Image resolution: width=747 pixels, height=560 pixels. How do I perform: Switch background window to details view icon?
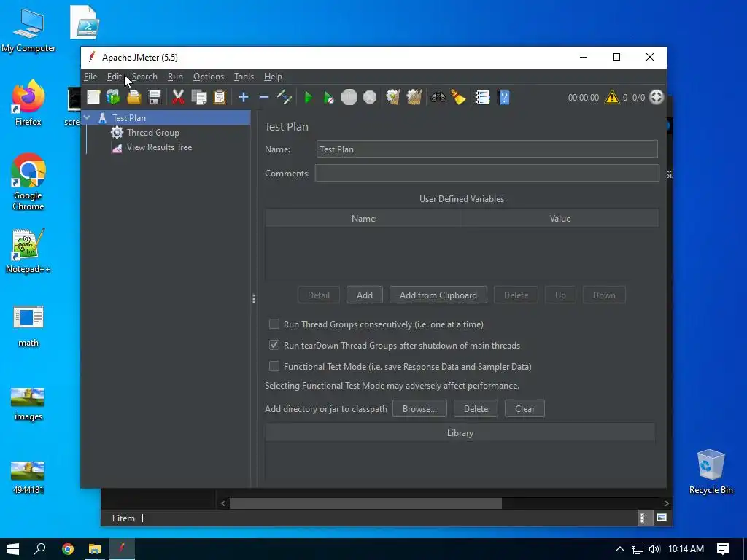coord(643,518)
